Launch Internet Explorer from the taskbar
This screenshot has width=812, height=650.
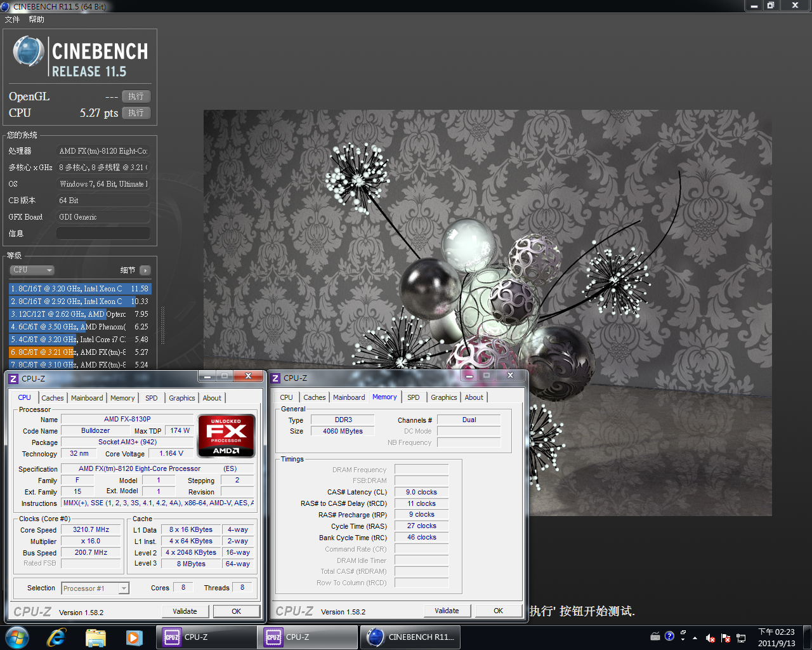point(56,637)
